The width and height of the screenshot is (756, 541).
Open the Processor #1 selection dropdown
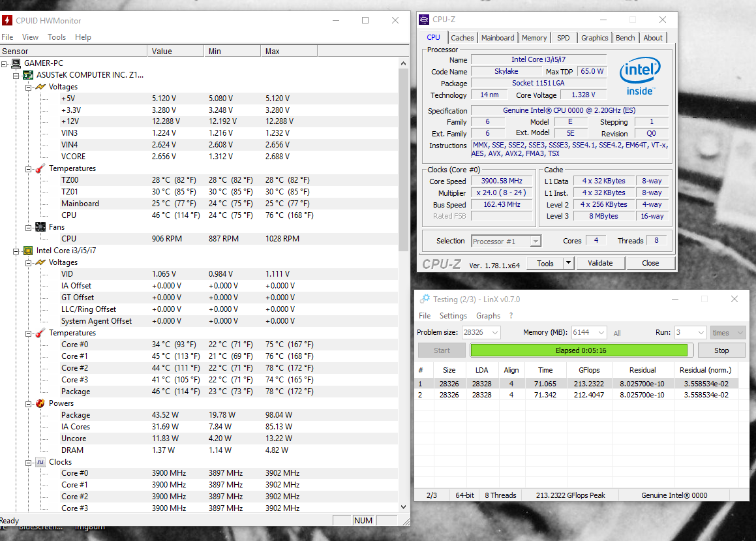tap(535, 241)
